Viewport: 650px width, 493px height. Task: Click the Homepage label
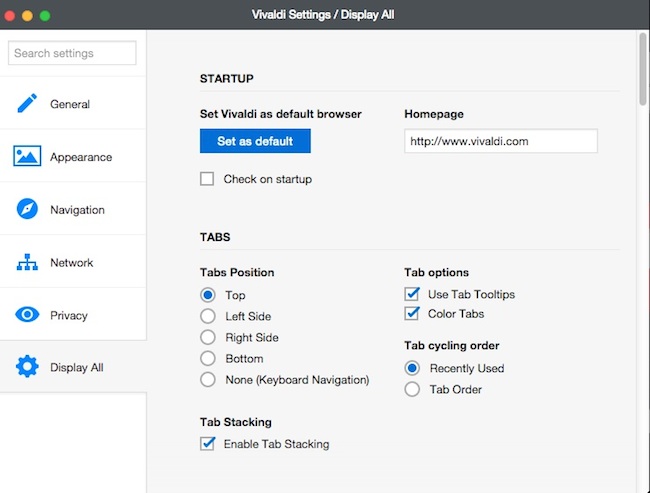pyautogui.click(x=434, y=114)
